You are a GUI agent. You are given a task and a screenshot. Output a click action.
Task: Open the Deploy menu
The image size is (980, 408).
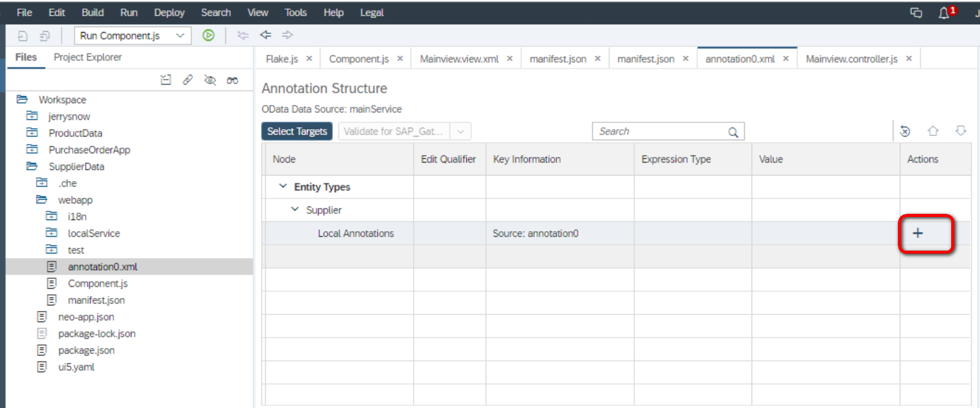click(x=169, y=12)
